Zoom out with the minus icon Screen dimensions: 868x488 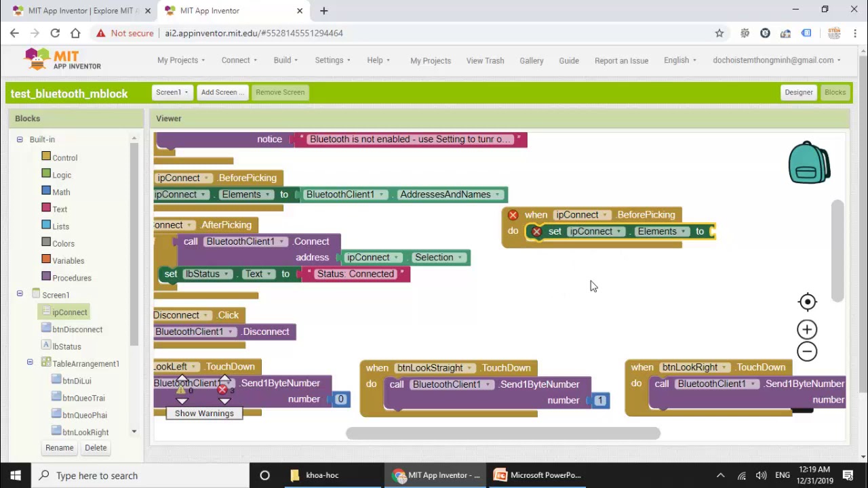[807, 351]
